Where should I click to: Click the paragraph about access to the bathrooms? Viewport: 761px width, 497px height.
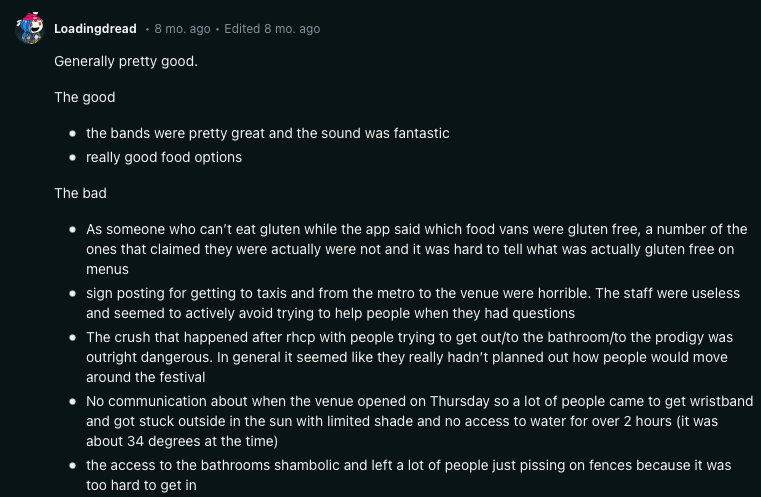click(410, 475)
